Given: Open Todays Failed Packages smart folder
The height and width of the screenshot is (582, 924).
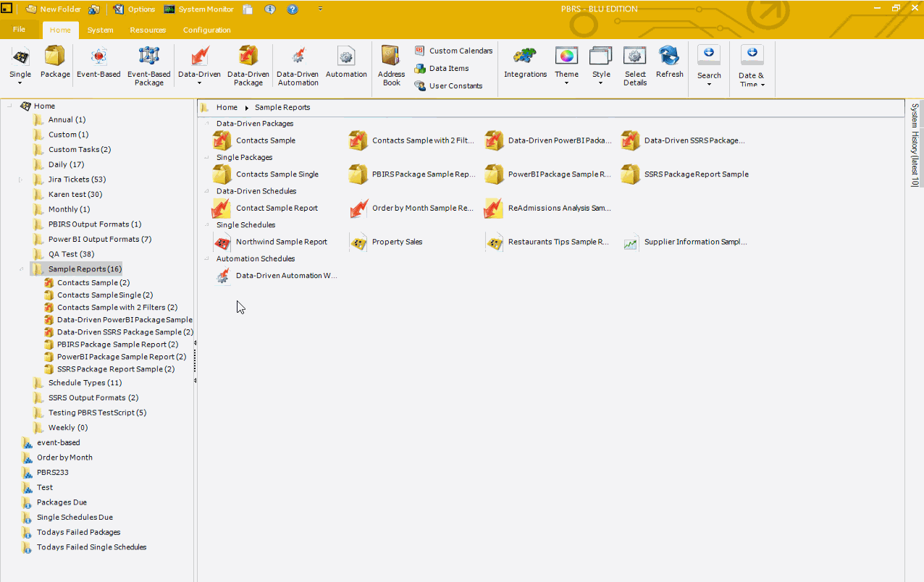Looking at the screenshot, I should coord(71,532).
